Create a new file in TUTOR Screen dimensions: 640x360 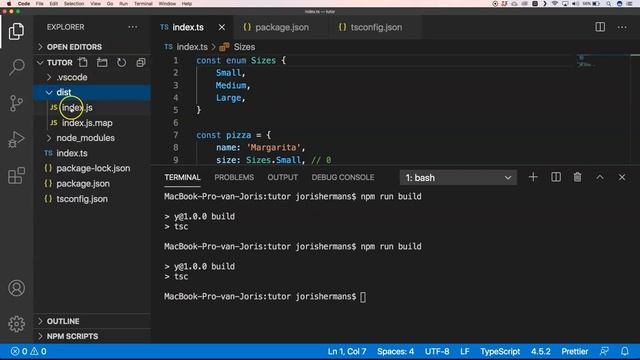pos(83,62)
